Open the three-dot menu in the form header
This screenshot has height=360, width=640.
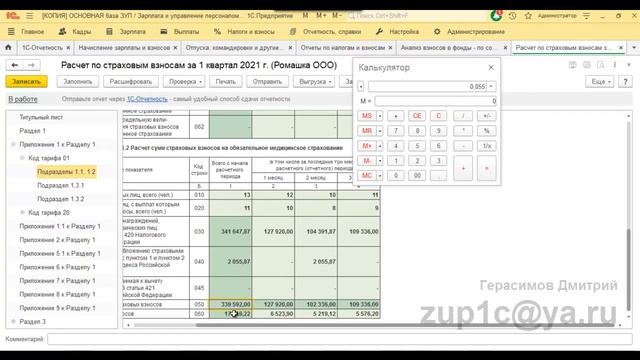click(615, 65)
